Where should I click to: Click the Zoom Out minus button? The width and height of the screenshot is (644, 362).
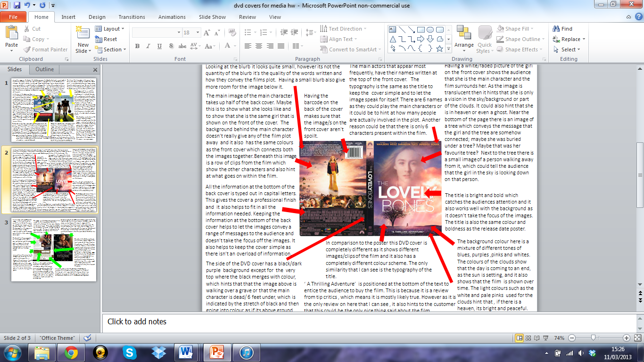point(572,338)
